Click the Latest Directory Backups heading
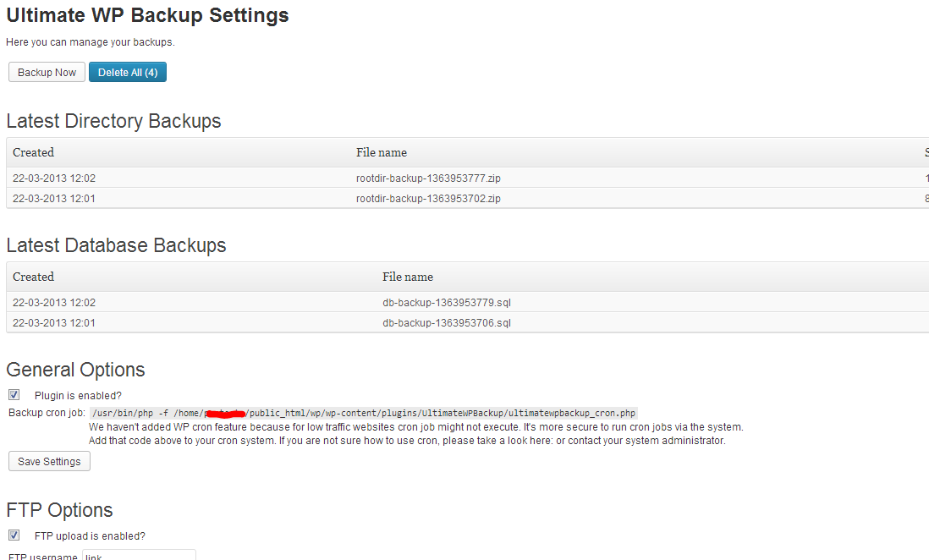Screen dimensions: 929x560 (113, 121)
